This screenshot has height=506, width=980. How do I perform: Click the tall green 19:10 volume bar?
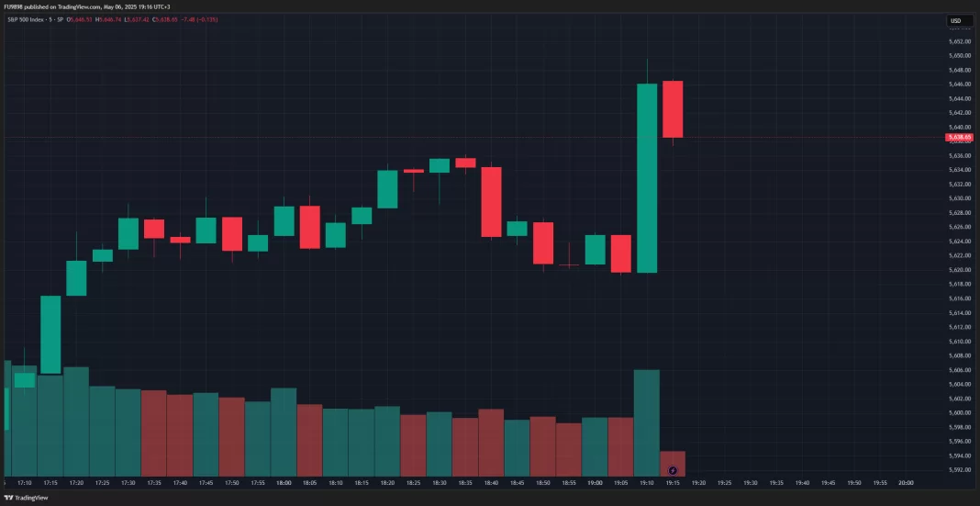pyautogui.click(x=647, y=422)
